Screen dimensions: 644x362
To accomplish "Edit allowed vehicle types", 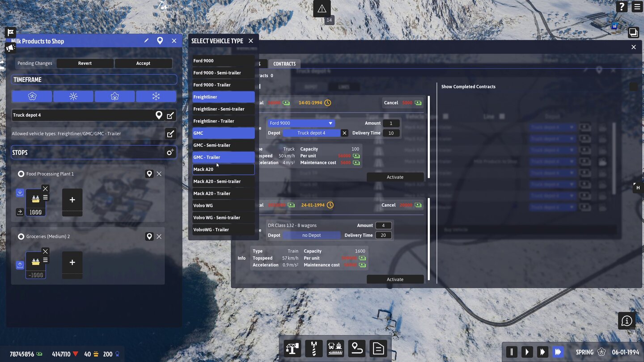I will [x=170, y=134].
